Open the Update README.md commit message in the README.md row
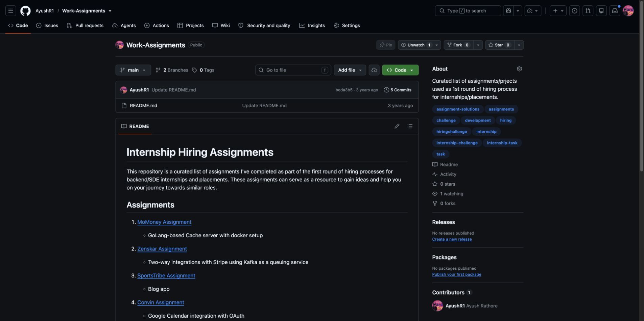 coord(264,106)
